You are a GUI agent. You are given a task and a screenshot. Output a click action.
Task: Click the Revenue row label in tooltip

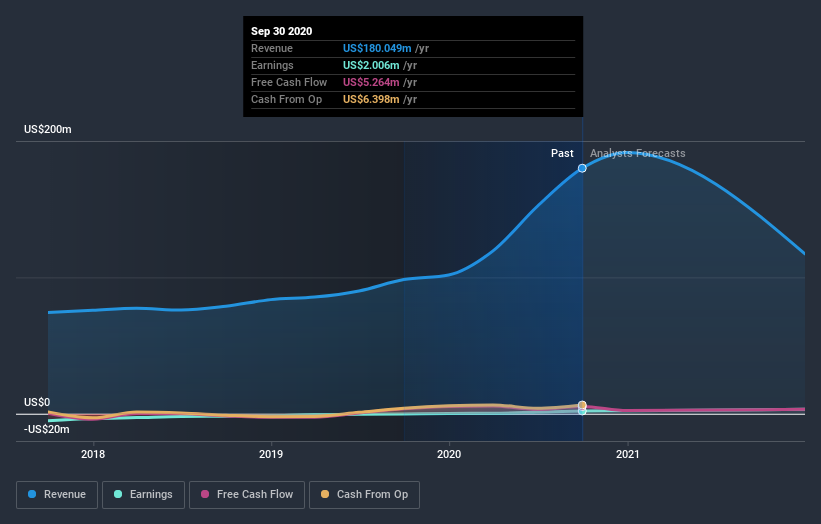(272, 48)
